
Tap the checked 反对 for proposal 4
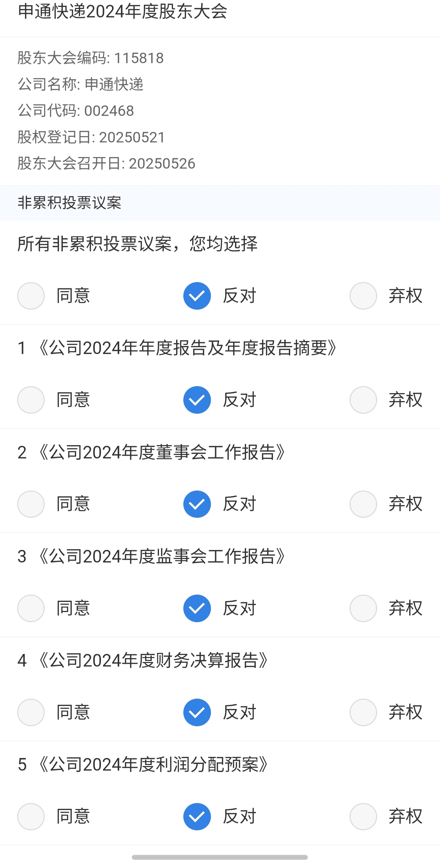tap(197, 712)
